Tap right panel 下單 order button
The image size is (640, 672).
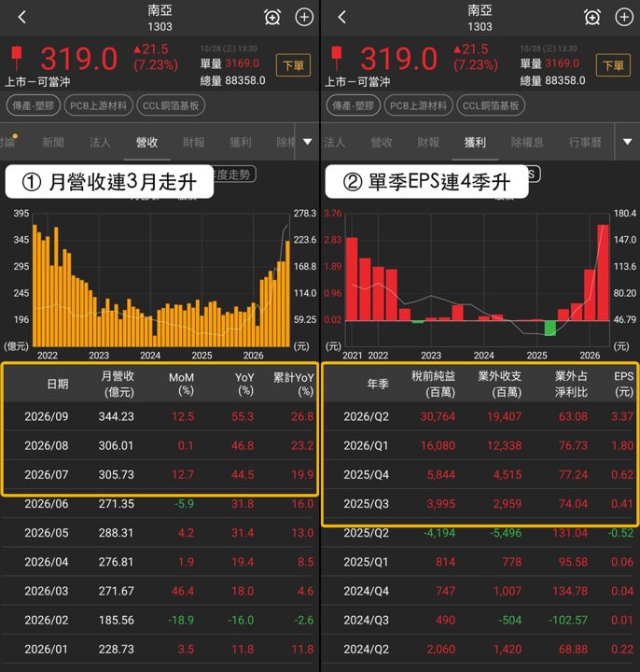613,65
